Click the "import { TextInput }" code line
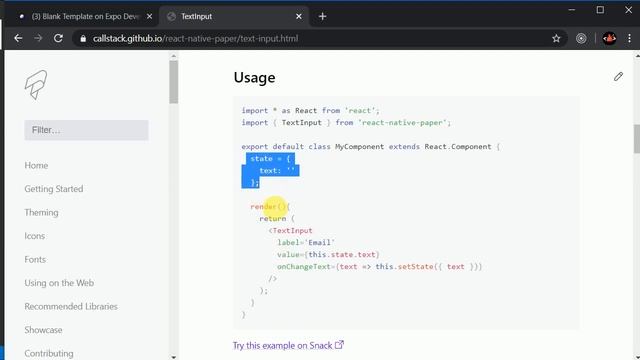640x360 pixels. tap(346, 122)
